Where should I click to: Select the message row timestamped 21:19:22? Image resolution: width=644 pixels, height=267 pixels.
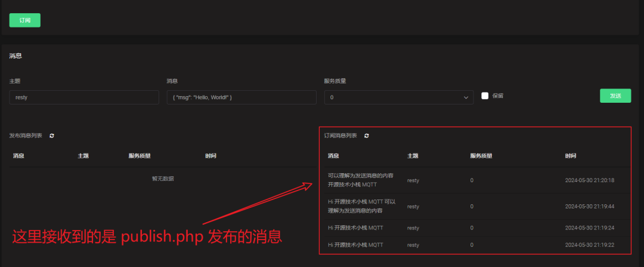pyautogui.click(x=474, y=245)
